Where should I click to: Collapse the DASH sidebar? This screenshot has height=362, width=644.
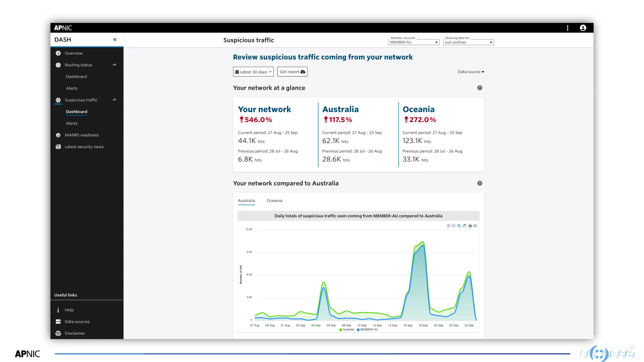(115, 40)
